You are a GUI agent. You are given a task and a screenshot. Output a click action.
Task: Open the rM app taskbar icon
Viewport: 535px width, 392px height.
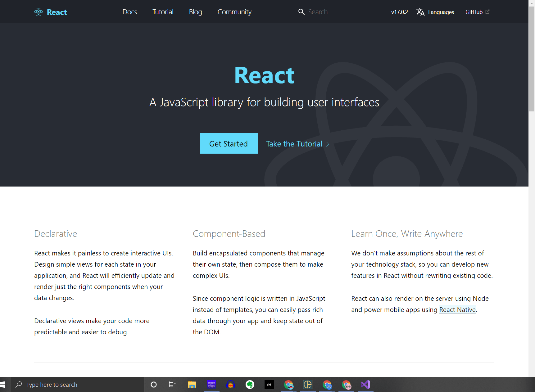(x=269, y=385)
